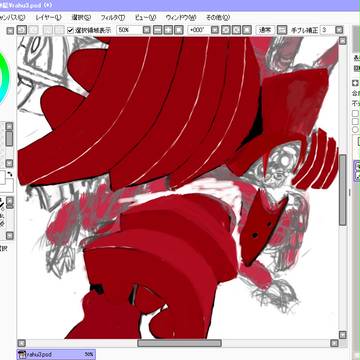
Task: Expand the zoom percentage dropdown
Action: pos(147,30)
